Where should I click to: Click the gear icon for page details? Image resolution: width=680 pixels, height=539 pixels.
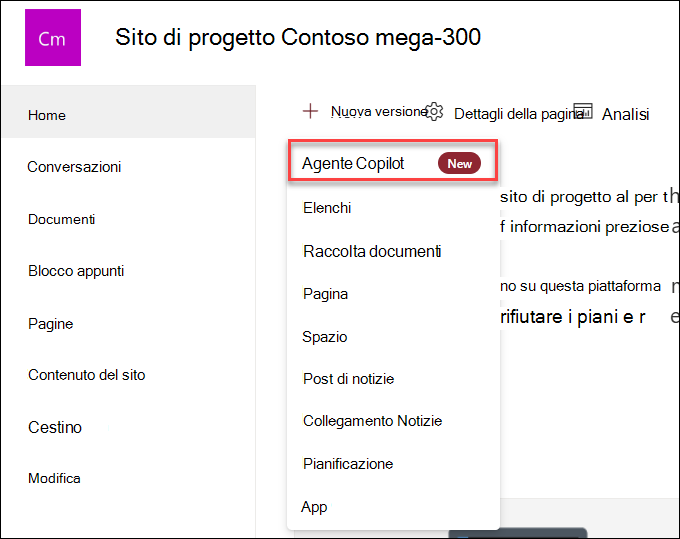(434, 111)
